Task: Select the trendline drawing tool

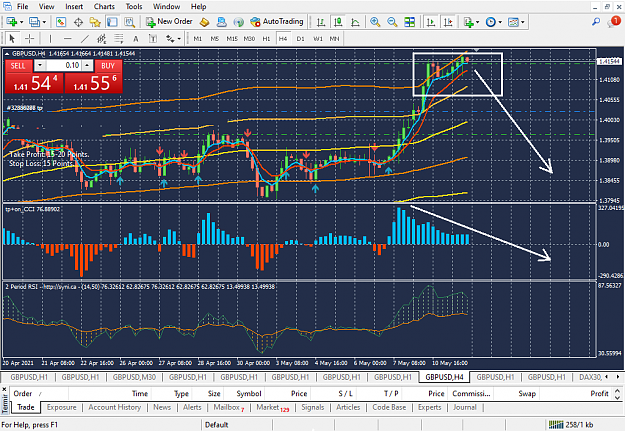Action: [85, 38]
